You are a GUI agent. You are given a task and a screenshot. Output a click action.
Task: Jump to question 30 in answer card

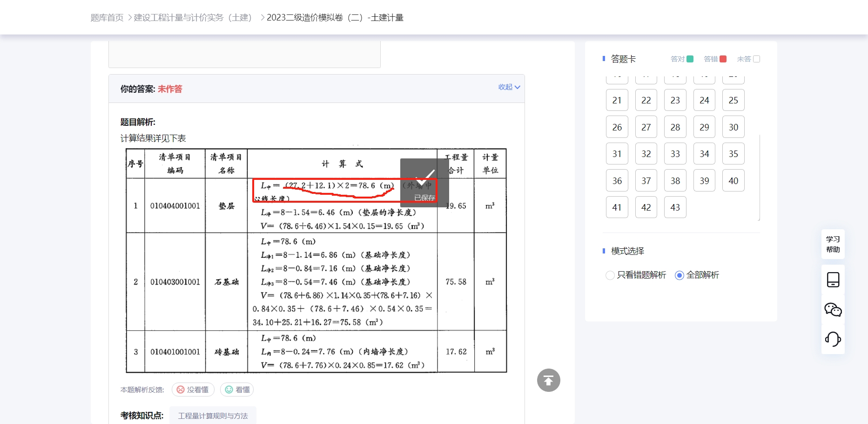(x=733, y=127)
